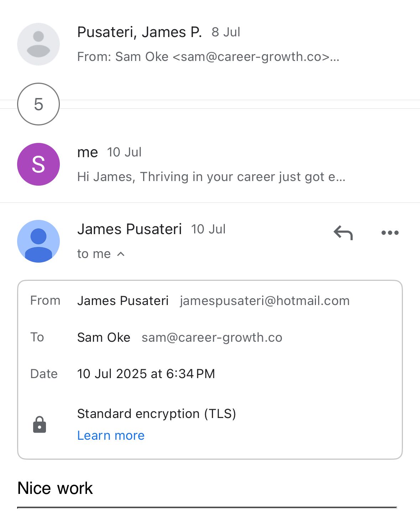Click the James Pusateri sender name in header
The height and width of the screenshot is (516, 420).
129,229
